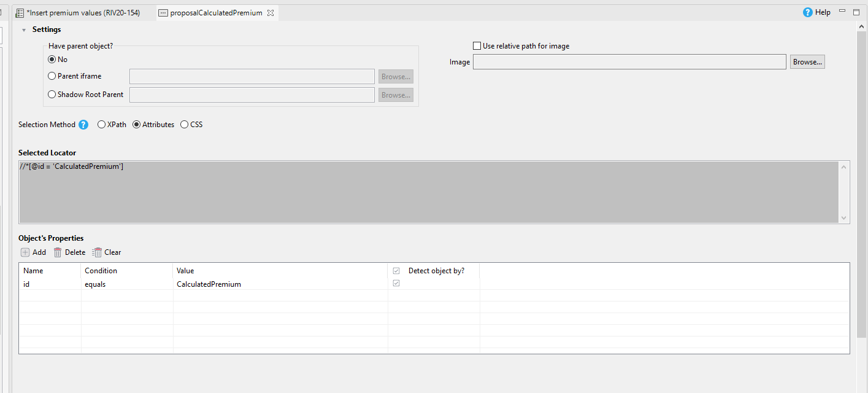
Task: Collapse the Settings section
Action: 24,29
